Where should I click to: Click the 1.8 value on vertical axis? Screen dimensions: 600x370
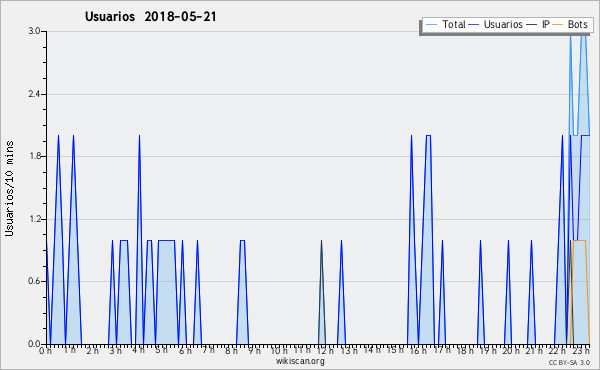click(34, 156)
